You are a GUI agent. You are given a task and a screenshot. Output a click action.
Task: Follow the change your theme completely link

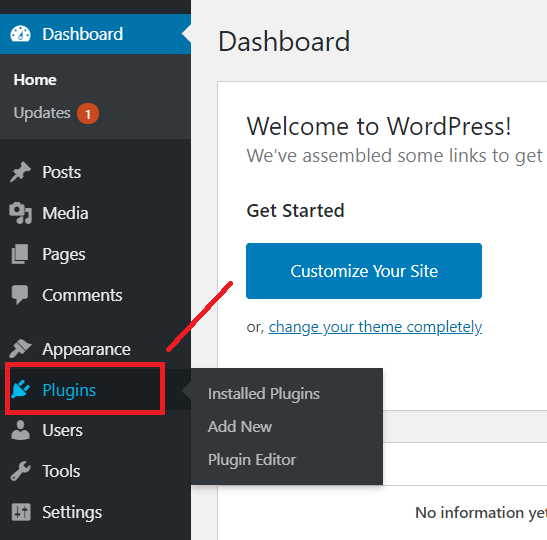coord(375,327)
